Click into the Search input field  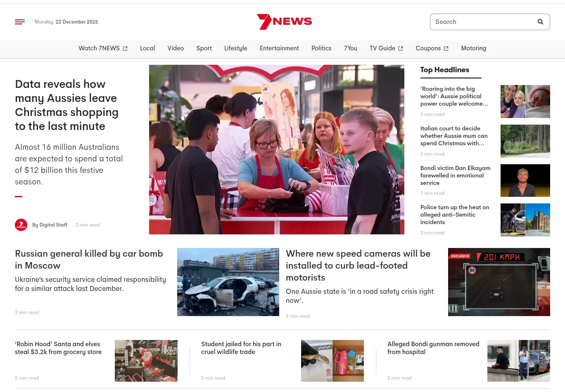481,22
